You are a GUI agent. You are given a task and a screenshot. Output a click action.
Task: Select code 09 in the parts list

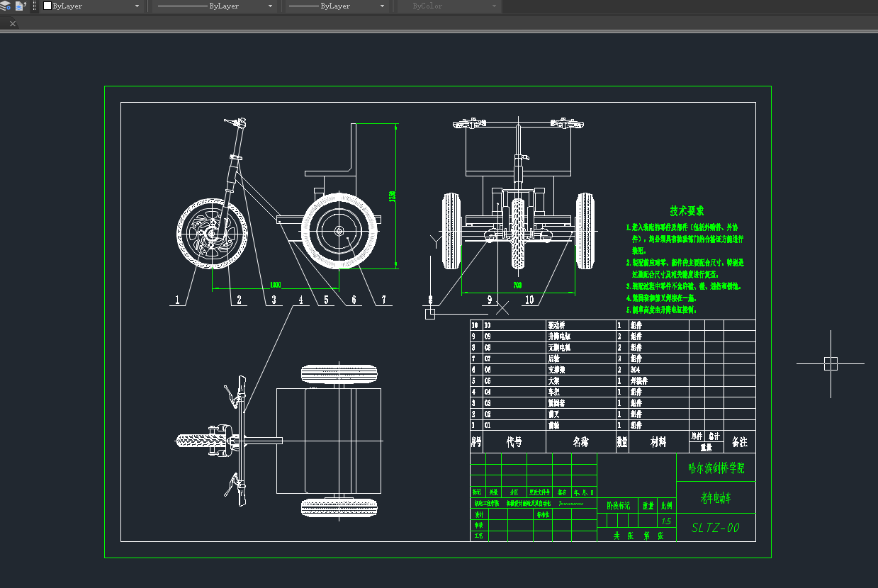488,337
